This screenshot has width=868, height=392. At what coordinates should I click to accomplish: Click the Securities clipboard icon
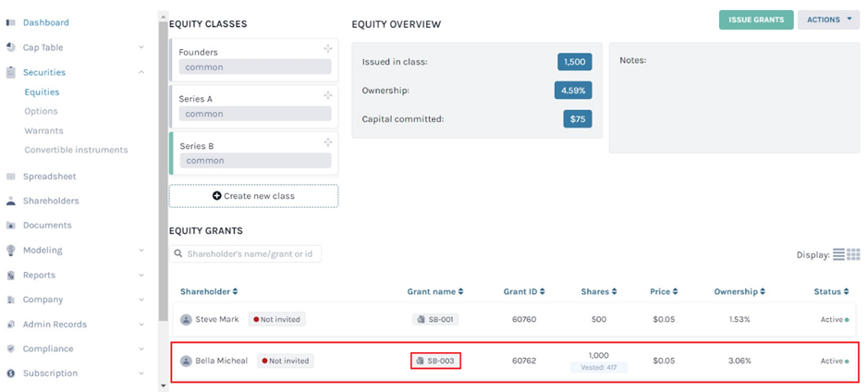pos(11,72)
